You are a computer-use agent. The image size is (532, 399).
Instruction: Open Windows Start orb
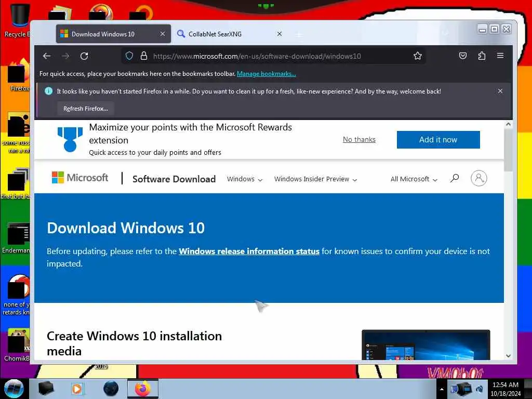click(14, 389)
